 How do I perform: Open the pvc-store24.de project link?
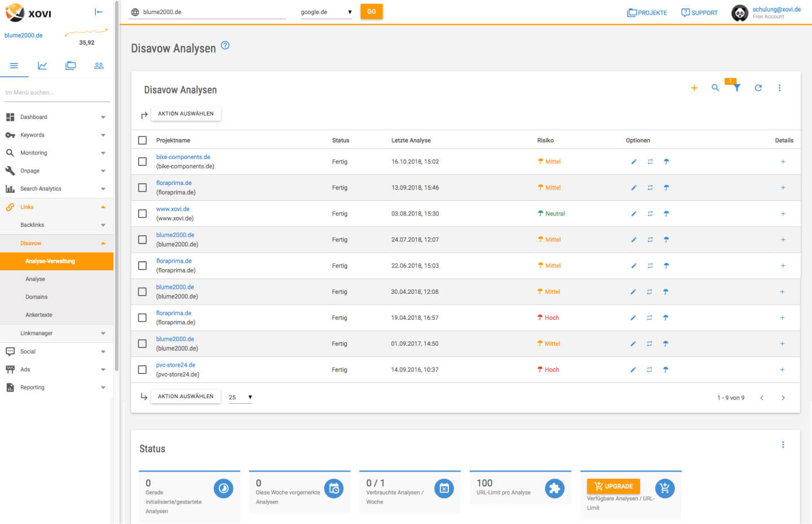pos(175,366)
